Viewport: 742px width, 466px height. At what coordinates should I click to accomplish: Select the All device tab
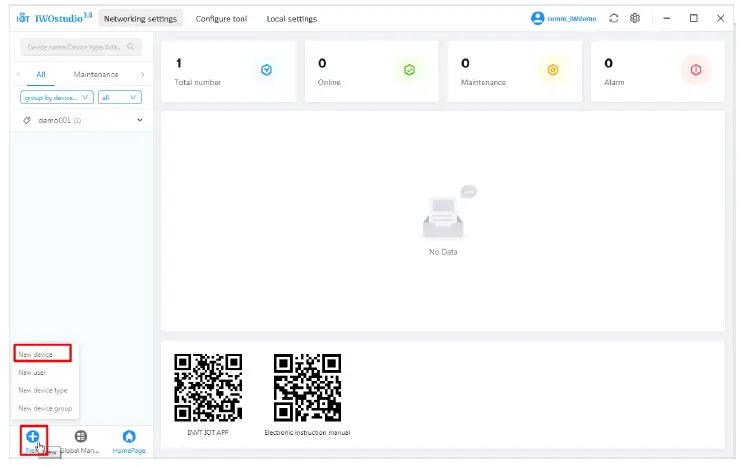point(41,74)
